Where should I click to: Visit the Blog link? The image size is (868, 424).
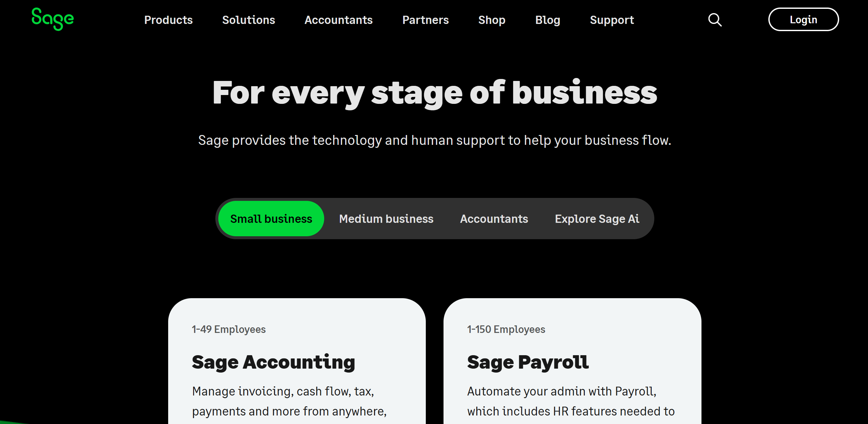click(547, 20)
